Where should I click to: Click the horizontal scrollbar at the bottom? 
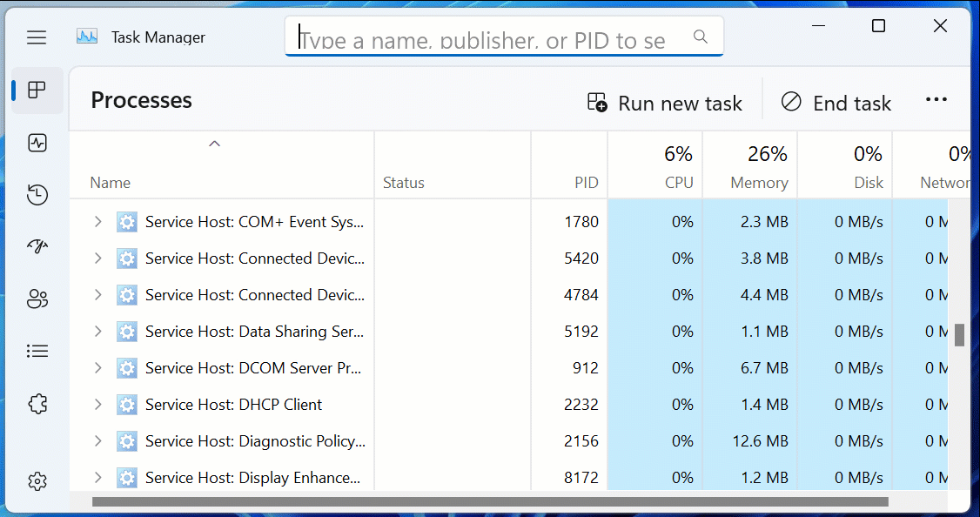489,502
